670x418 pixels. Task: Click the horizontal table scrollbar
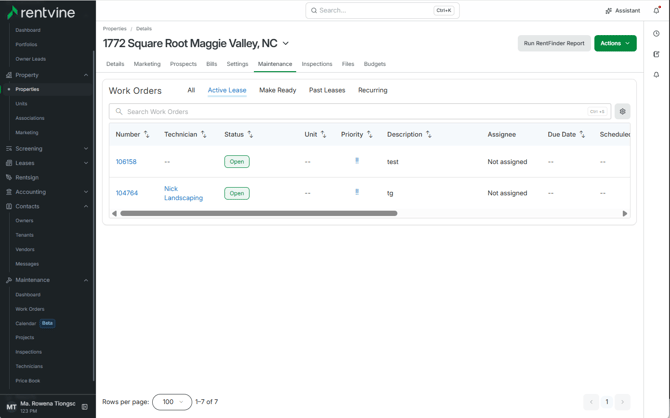coord(259,213)
